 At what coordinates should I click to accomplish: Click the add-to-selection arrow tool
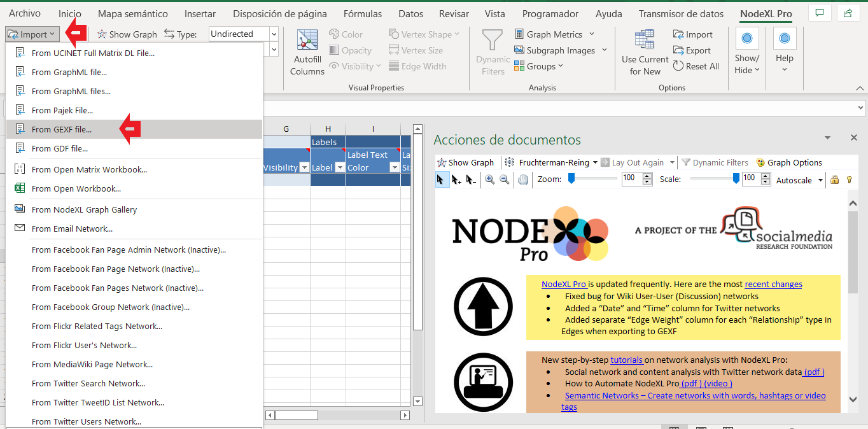456,180
